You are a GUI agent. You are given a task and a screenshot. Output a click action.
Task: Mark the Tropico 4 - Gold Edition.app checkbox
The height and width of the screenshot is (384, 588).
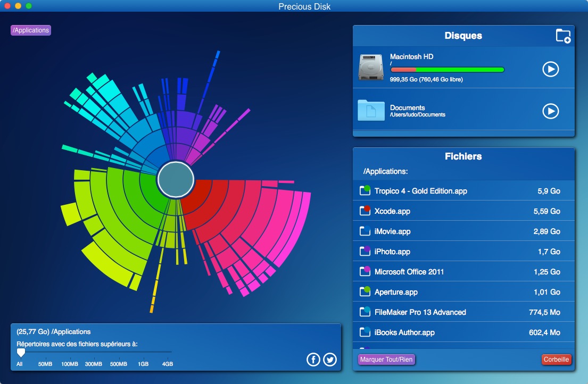pyautogui.click(x=365, y=190)
